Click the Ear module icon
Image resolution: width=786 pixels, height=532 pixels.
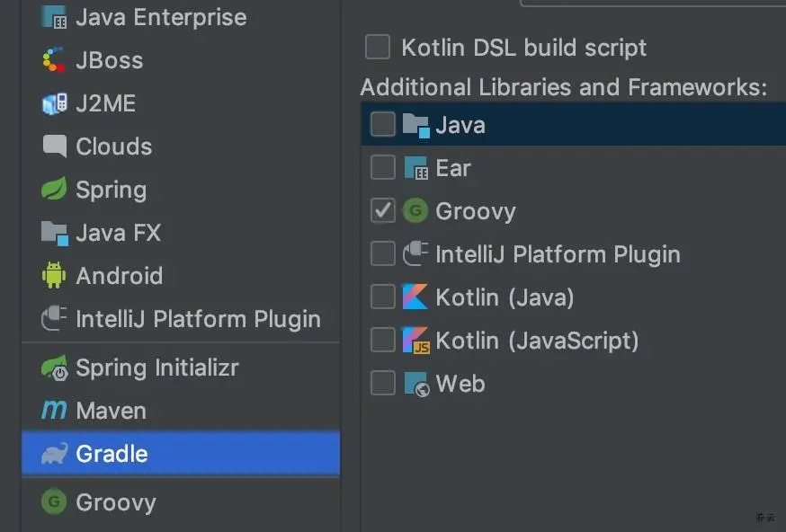[415, 168]
